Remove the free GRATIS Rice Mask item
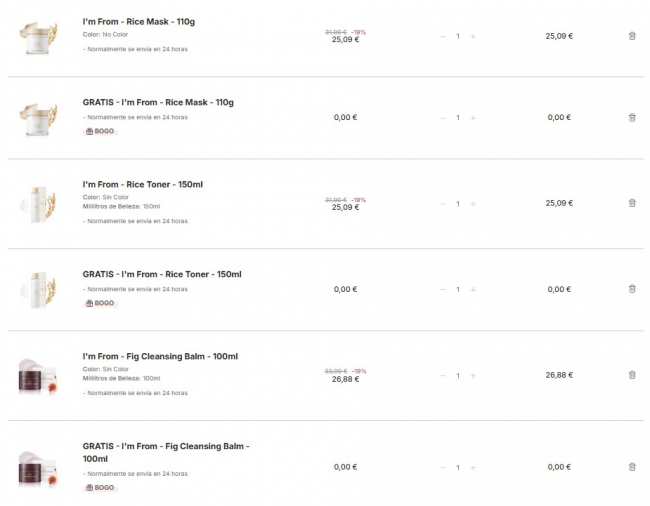Screen dimensions: 650x506 pos(632,117)
